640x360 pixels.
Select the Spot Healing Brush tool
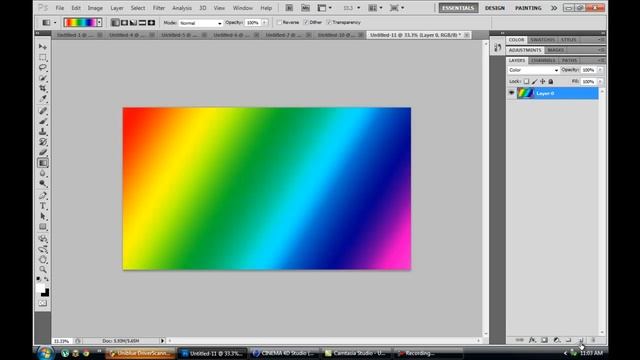click(43, 111)
